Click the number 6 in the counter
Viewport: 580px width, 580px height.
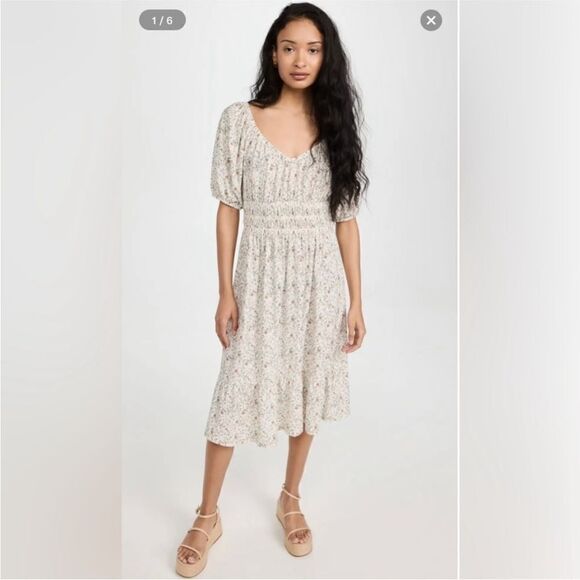[x=169, y=20]
